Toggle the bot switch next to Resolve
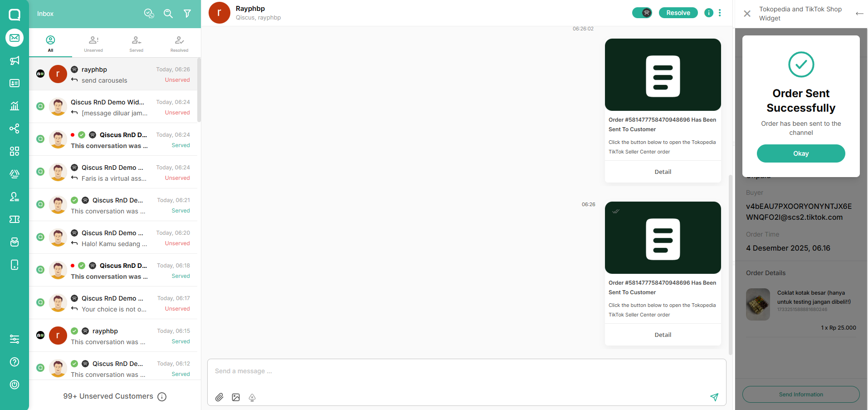Image resolution: width=868 pixels, height=410 pixels. coord(642,13)
